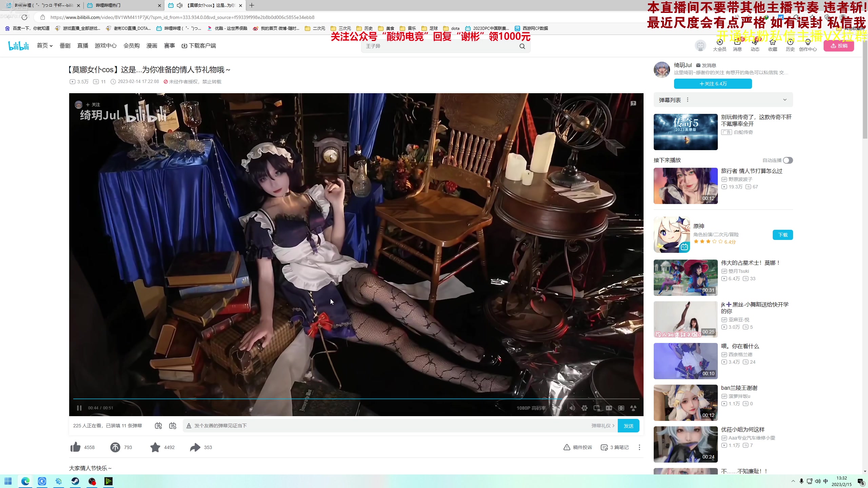
Task: Focus the bilibili search box
Action: coord(440,46)
